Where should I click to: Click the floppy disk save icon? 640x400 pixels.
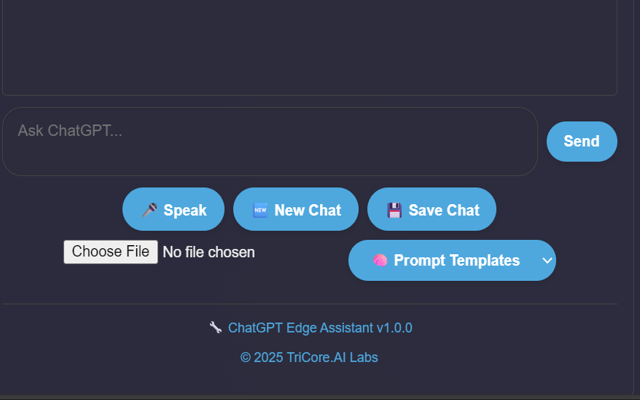tap(394, 210)
